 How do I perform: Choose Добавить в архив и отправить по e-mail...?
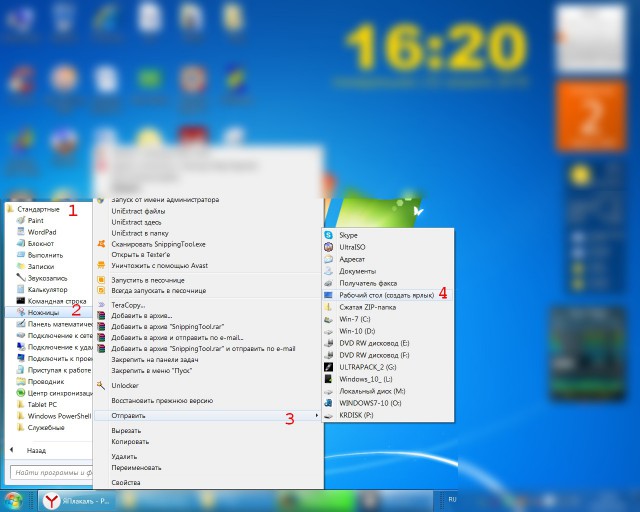178,338
